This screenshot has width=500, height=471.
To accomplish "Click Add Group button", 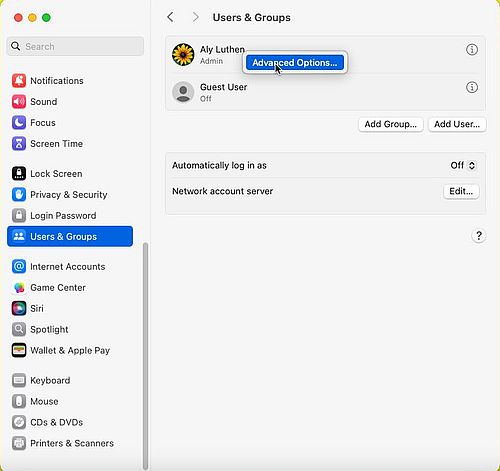I will click(x=391, y=124).
